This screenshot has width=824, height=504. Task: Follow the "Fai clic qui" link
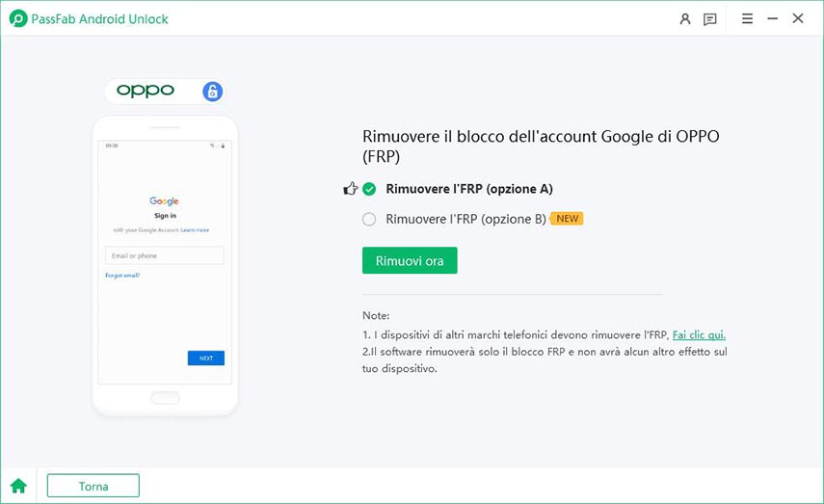click(699, 334)
